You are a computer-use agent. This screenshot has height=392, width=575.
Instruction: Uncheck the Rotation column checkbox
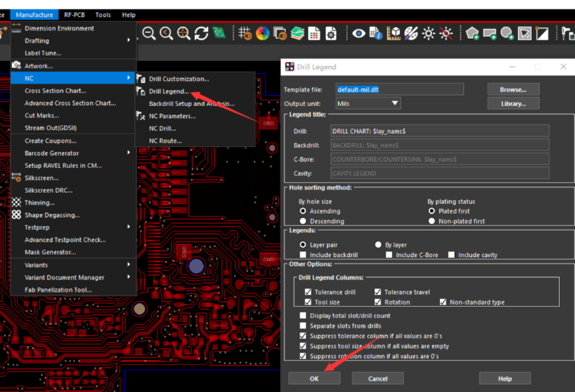(x=377, y=302)
